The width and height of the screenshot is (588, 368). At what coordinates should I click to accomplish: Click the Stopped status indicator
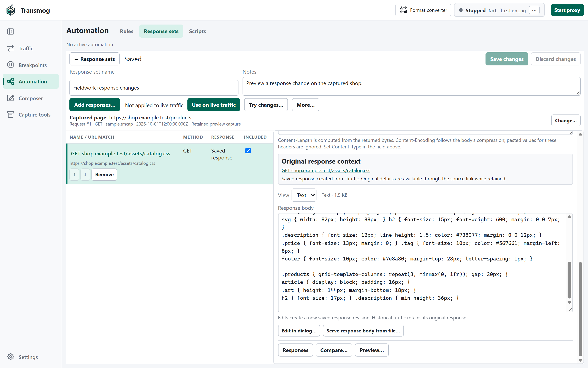472,10
